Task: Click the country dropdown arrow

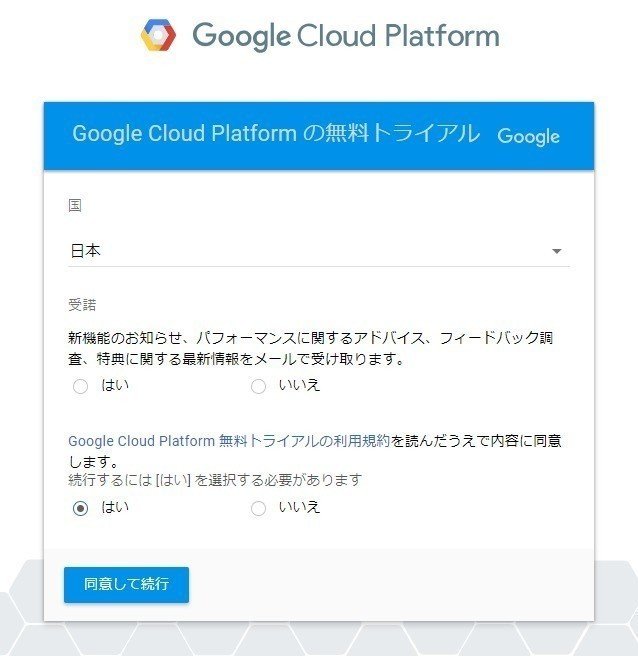Action: 557,252
